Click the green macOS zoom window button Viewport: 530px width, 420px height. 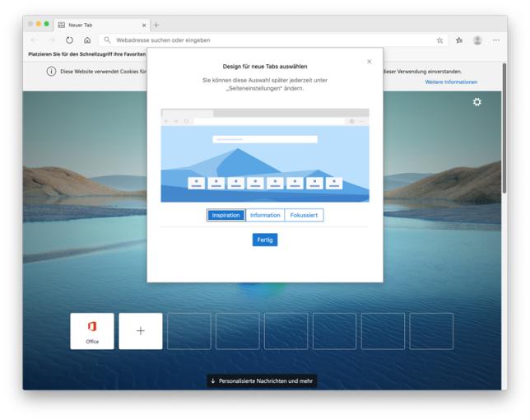47,24
